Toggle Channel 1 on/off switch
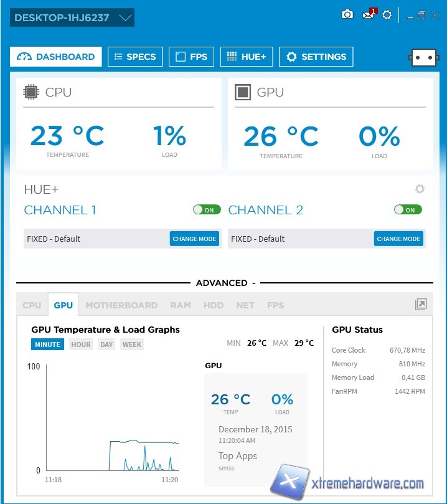 click(207, 210)
